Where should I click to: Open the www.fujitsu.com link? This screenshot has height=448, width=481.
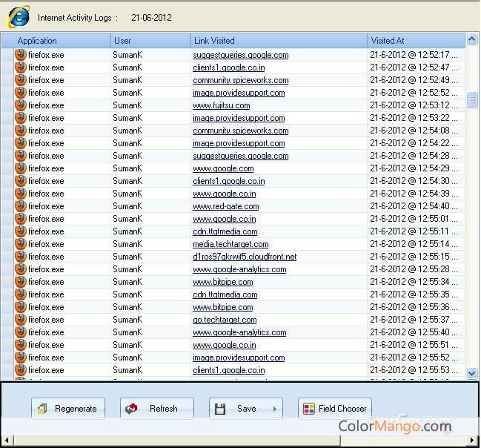pos(222,105)
